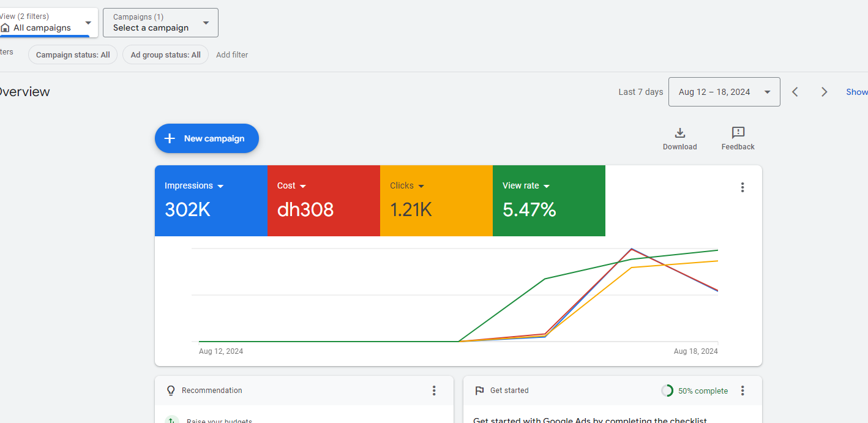Go to previous date range with left arrow
This screenshot has height=423, width=868.
click(x=795, y=92)
